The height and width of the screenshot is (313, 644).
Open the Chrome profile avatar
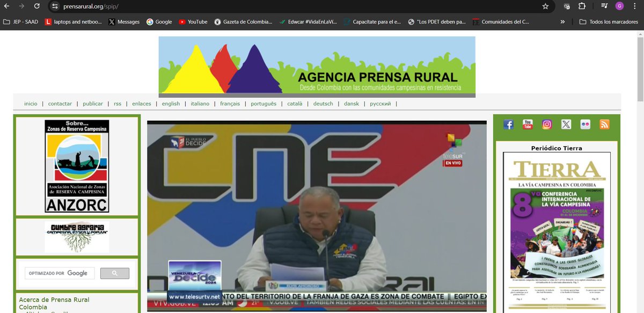(x=619, y=6)
